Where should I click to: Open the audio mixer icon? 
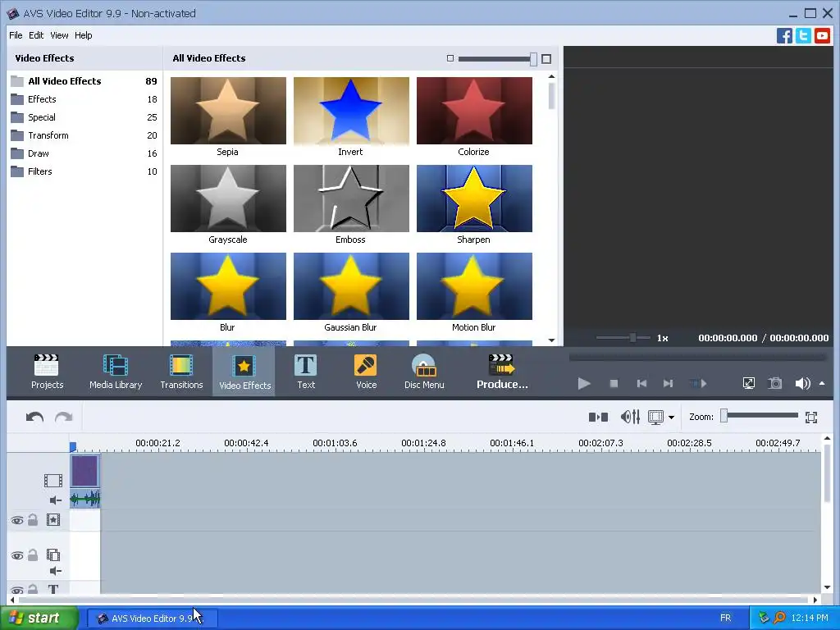(x=630, y=417)
